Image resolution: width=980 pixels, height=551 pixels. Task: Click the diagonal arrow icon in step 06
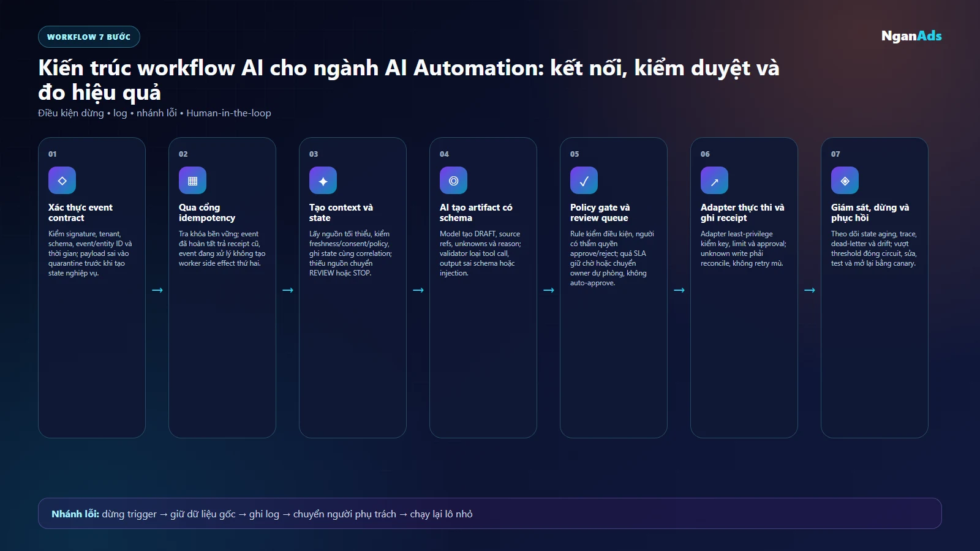(714, 181)
